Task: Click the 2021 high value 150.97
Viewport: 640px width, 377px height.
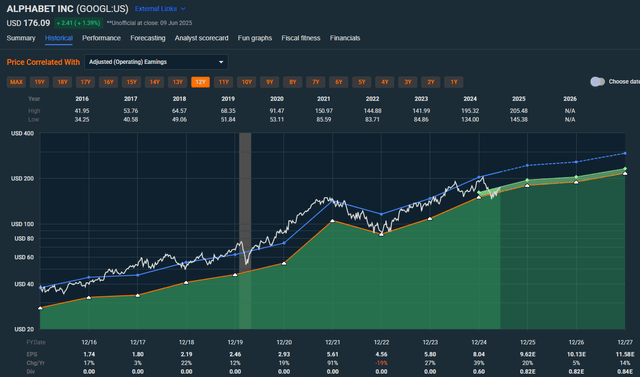Action: click(x=324, y=111)
